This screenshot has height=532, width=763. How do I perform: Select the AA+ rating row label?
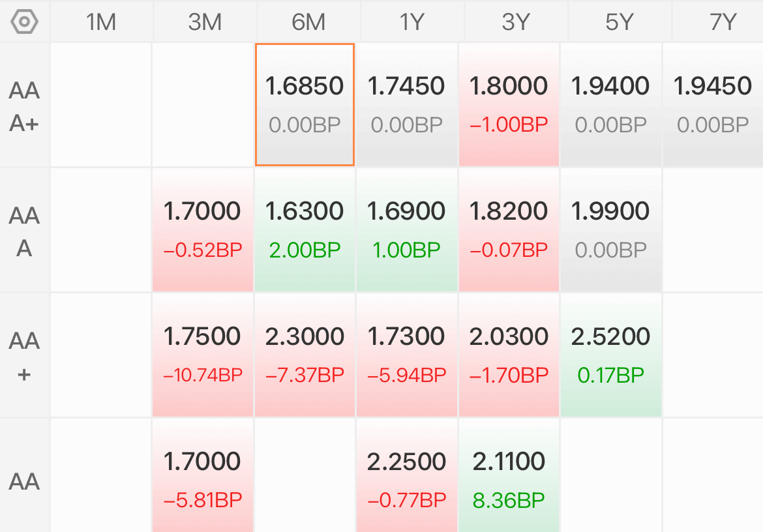[24, 356]
